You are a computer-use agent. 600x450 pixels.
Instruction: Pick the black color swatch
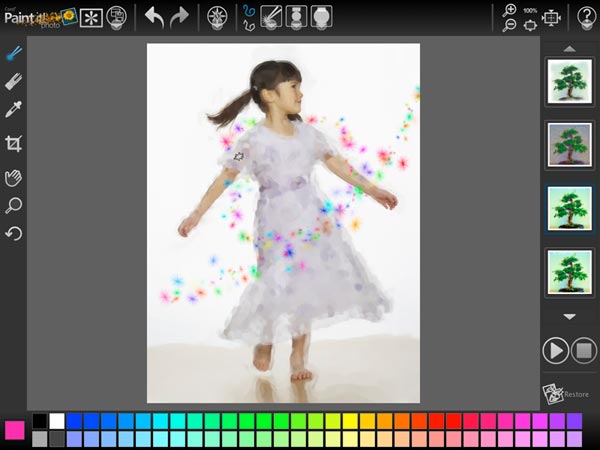coord(40,421)
